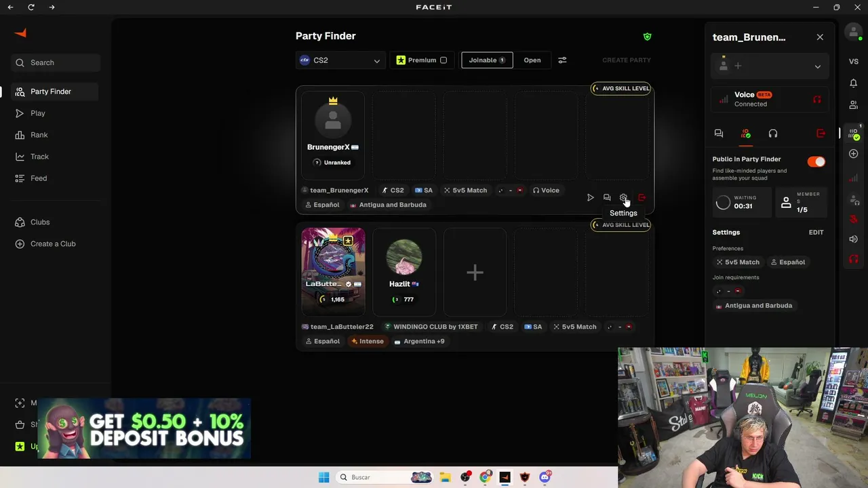The width and height of the screenshot is (868, 488).
Task: Go back with the title bar arrow
Action: tap(10, 7)
